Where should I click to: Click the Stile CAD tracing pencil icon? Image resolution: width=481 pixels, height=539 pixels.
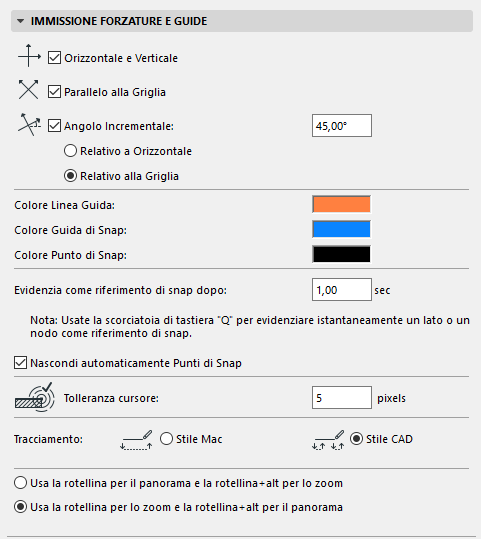pos(328,440)
